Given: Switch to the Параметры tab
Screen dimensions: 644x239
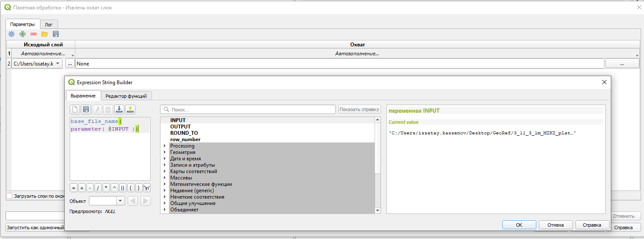Looking at the screenshot, I should click(23, 24).
